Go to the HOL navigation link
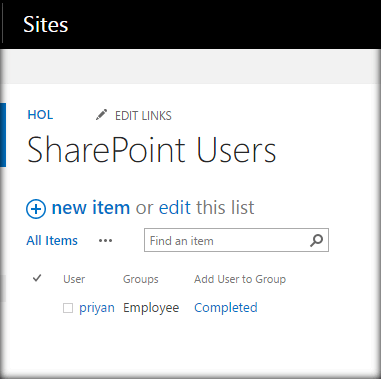 40,115
